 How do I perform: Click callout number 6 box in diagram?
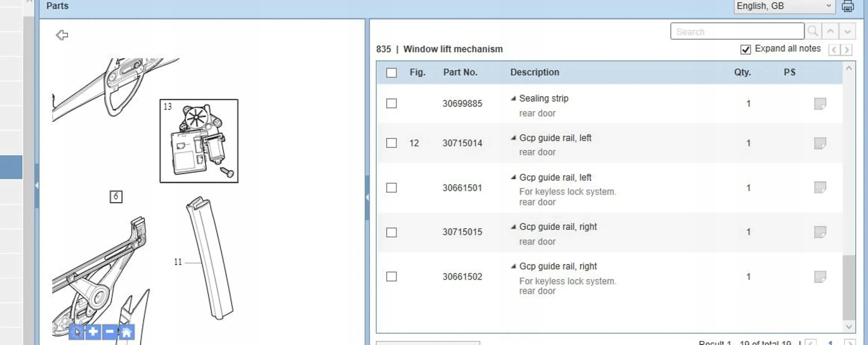tap(116, 197)
